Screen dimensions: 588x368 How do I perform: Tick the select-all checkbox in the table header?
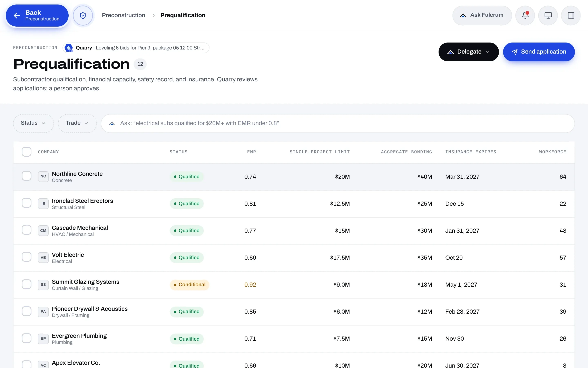pos(27,152)
